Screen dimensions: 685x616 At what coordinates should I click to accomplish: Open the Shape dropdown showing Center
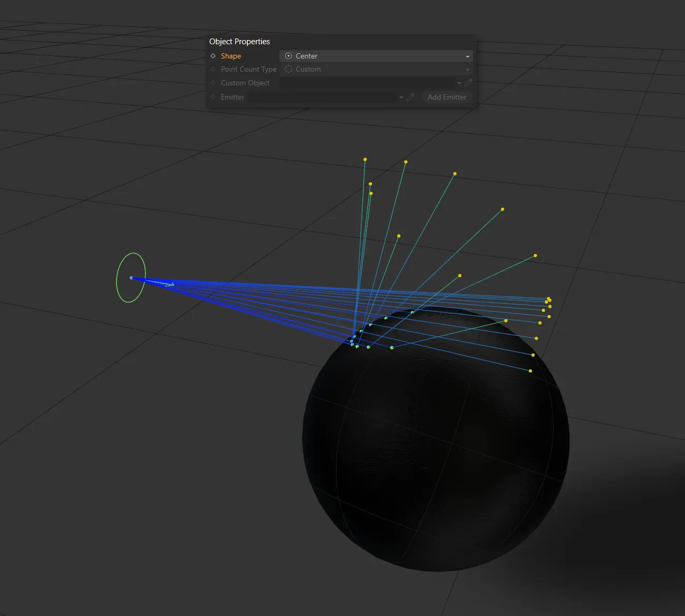467,56
